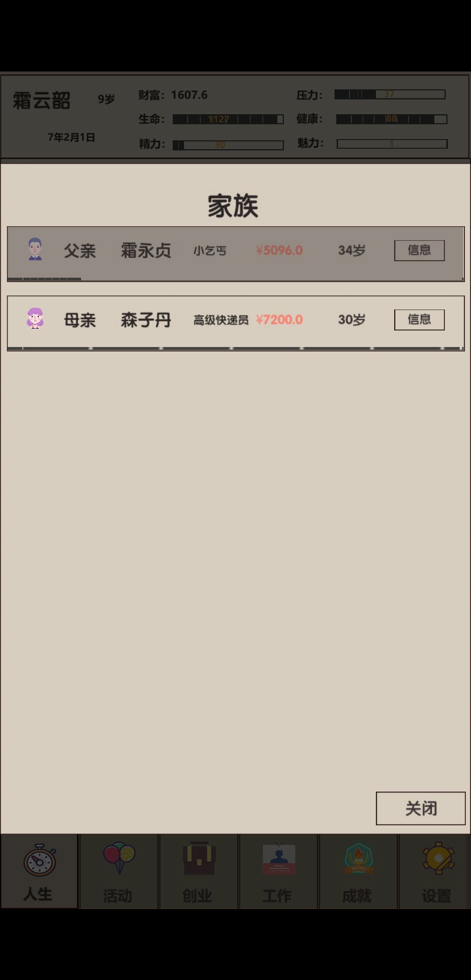
Task: View 信息 for father 霜永贞
Action: click(419, 250)
